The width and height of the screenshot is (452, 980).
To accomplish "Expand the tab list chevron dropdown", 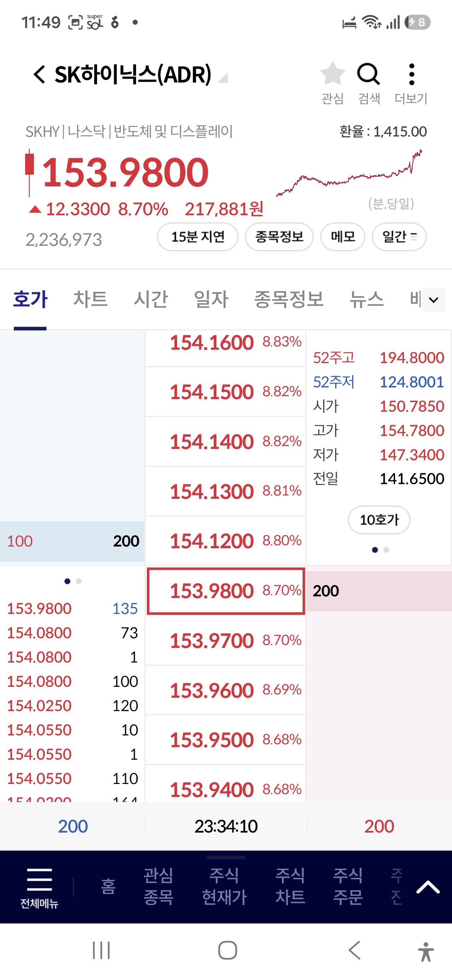I will pyautogui.click(x=434, y=300).
